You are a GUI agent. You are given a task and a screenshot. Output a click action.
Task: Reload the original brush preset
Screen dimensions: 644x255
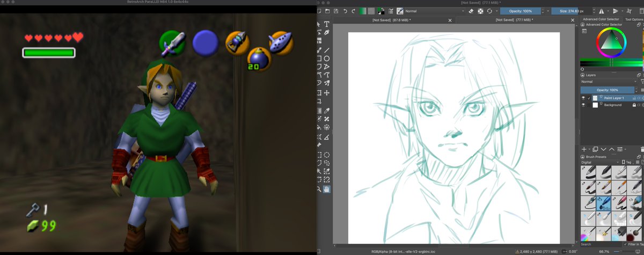tap(489, 11)
